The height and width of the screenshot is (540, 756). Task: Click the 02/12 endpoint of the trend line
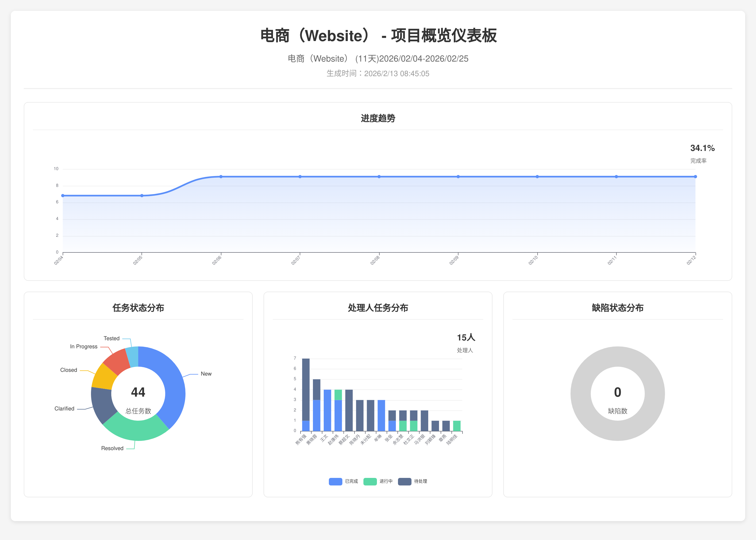click(695, 177)
